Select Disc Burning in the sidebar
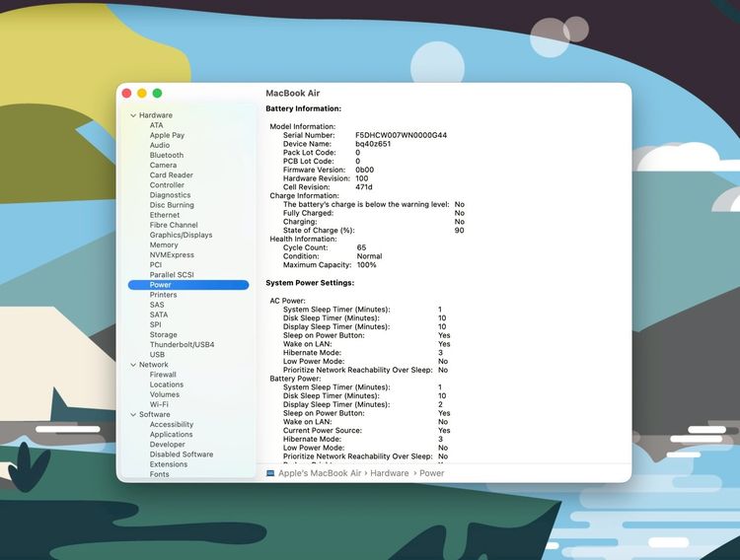740x560 pixels. pyautogui.click(x=172, y=205)
